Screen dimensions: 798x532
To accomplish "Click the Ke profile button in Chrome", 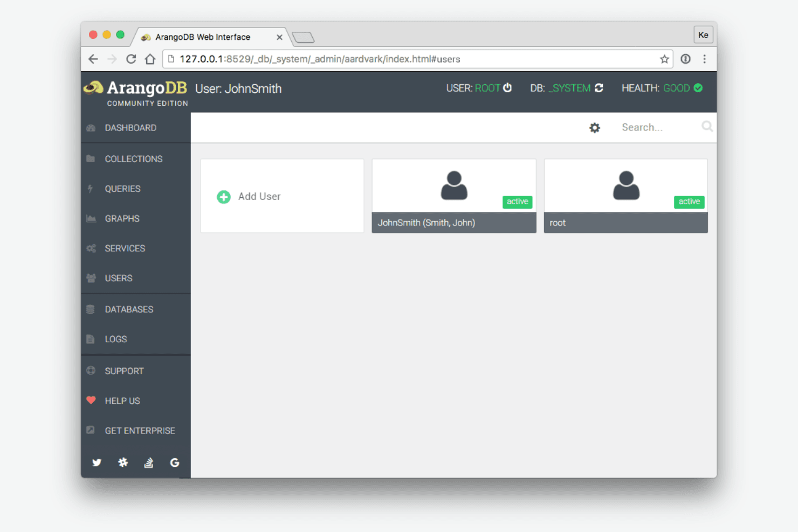I will (703, 35).
